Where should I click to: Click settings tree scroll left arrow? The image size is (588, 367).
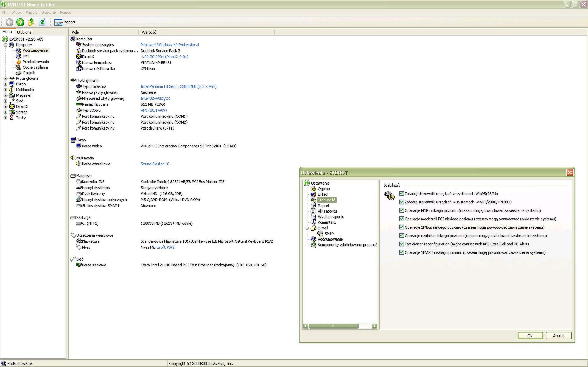coord(306,326)
